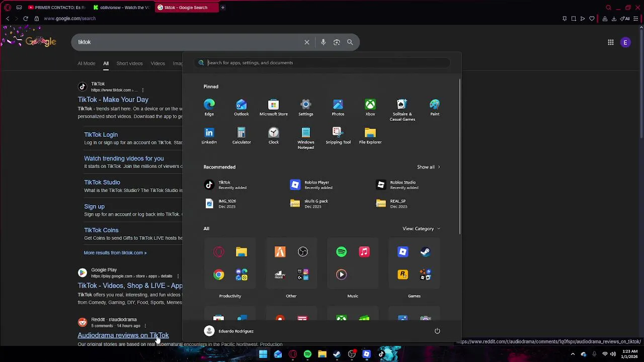Launch Snipping Tool pinned app
Image resolution: width=644 pixels, height=362 pixels.
pyautogui.click(x=338, y=136)
